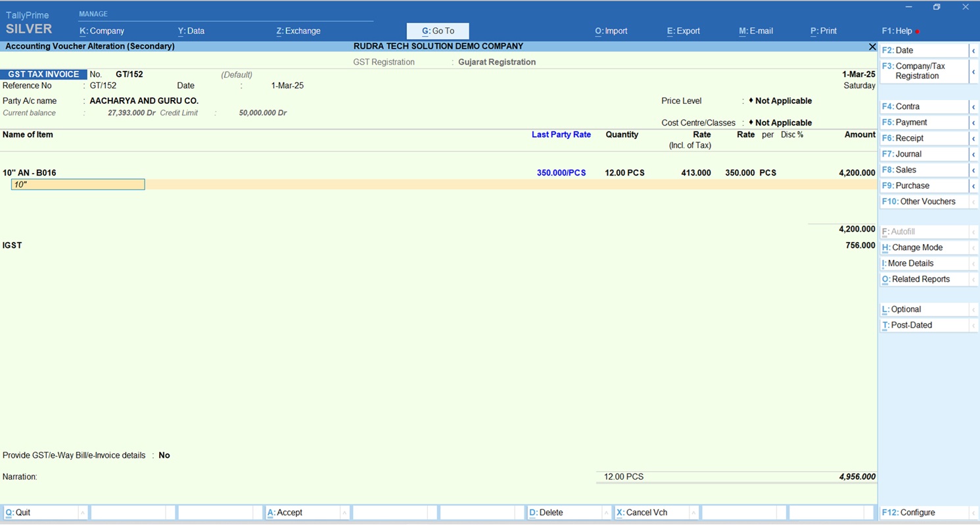Close the voucher alteration screen with X

click(872, 47)
